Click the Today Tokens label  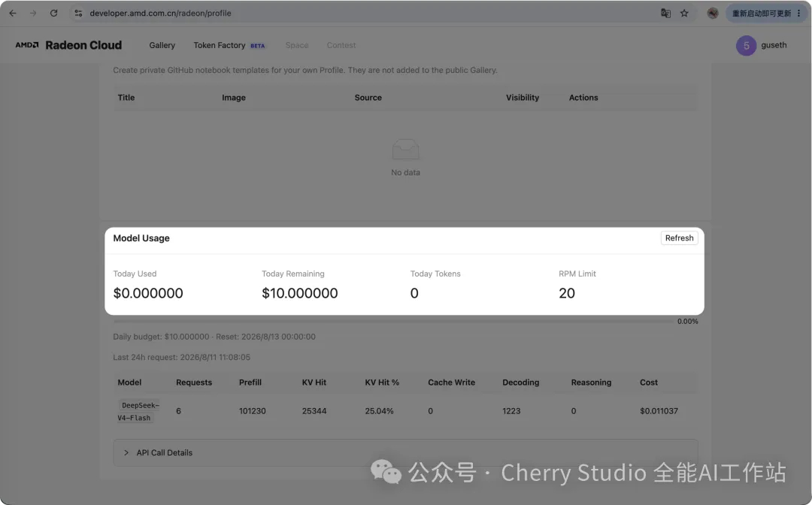coord(435,274)
